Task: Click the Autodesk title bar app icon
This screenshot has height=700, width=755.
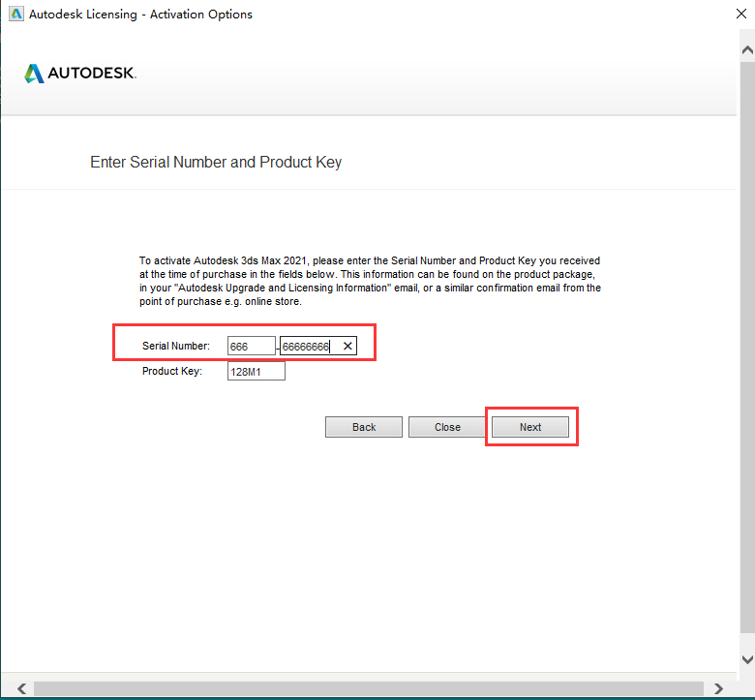Action: 16,14
